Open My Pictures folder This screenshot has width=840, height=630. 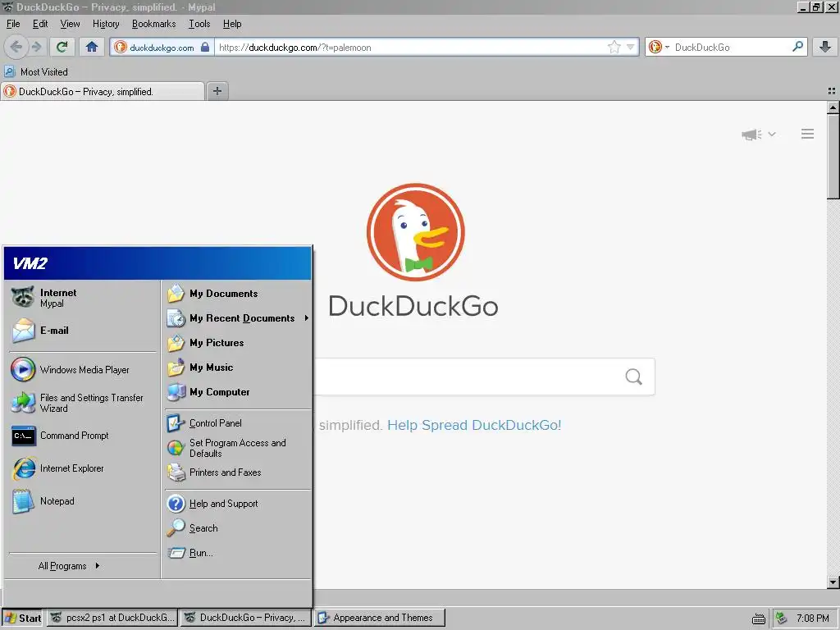[x=238, y=343]
